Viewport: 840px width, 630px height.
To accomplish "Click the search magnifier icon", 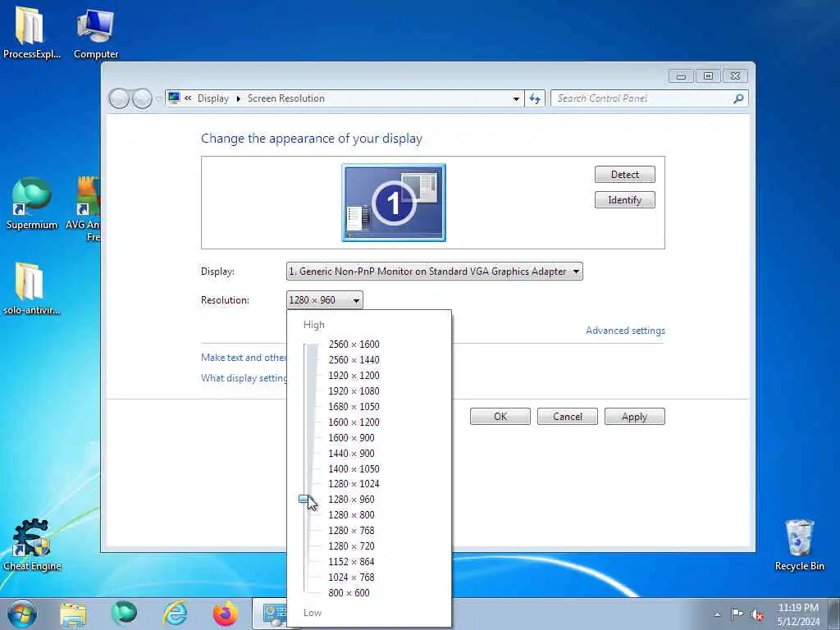I will click(x=738, y=98).
